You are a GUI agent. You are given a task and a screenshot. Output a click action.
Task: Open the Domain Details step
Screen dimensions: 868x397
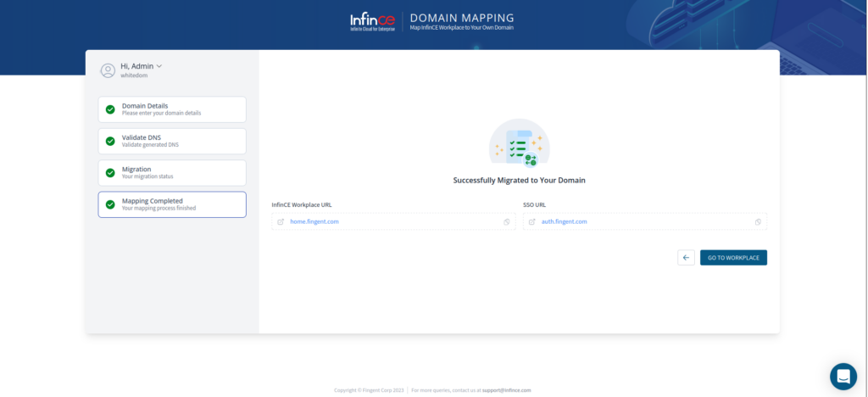click(172, 109)
